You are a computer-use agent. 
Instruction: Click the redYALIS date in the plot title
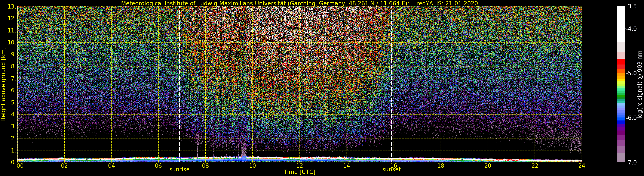click(x=447, y=3)
